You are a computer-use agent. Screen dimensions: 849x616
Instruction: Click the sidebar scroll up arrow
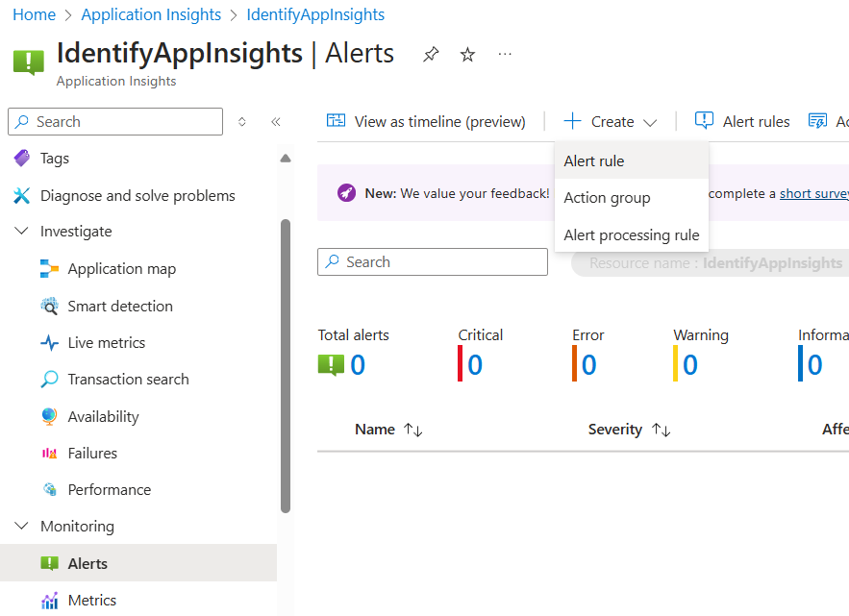(x=286, y=158)
